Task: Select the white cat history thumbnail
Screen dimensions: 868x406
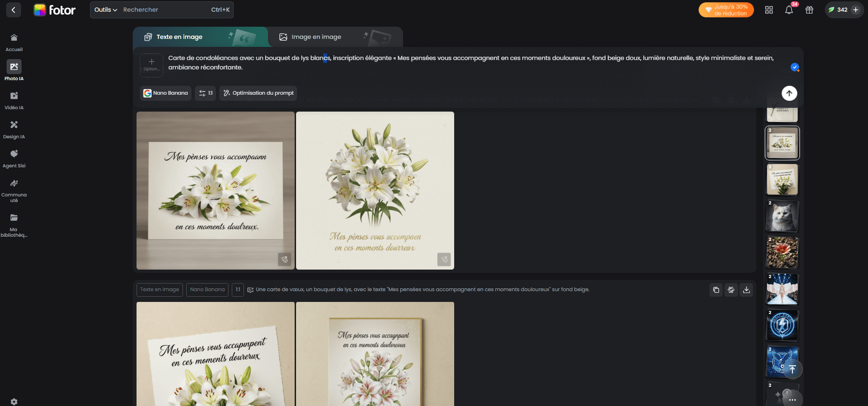Action: click(x=782, y=216)
